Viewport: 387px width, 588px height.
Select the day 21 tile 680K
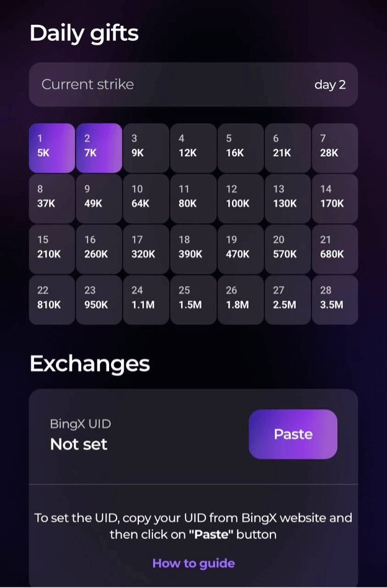335,249
